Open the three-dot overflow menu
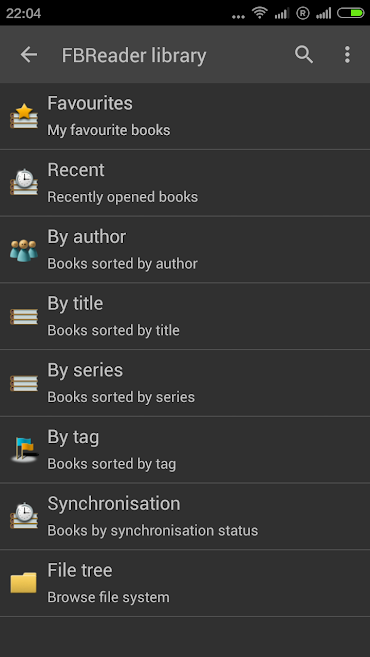This screenshot has height=657, width=370. [x=347, y=54]
